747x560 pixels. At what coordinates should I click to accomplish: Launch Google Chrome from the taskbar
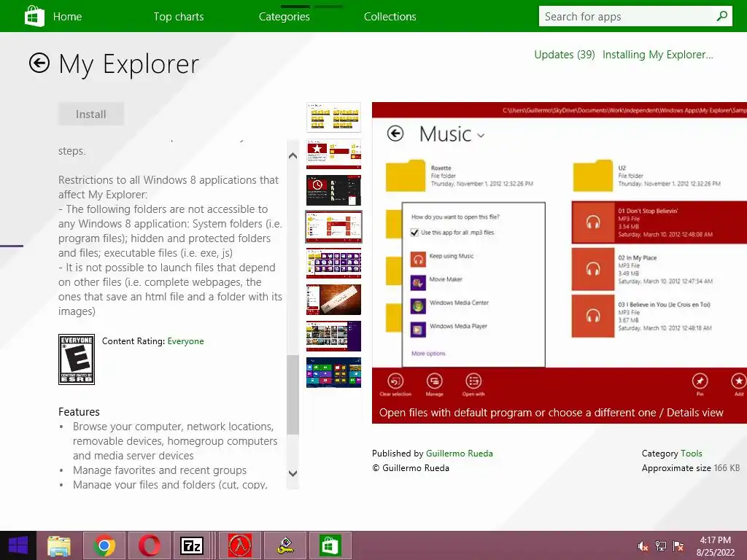(104, 545)
